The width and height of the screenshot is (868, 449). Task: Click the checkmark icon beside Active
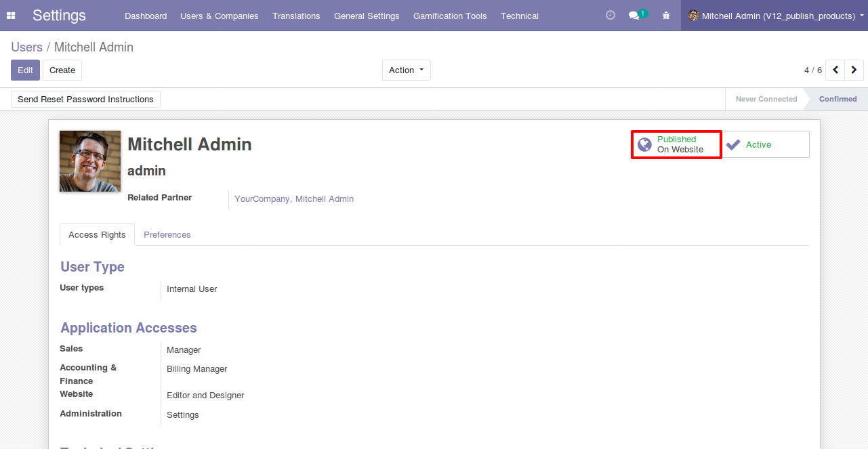733,144
